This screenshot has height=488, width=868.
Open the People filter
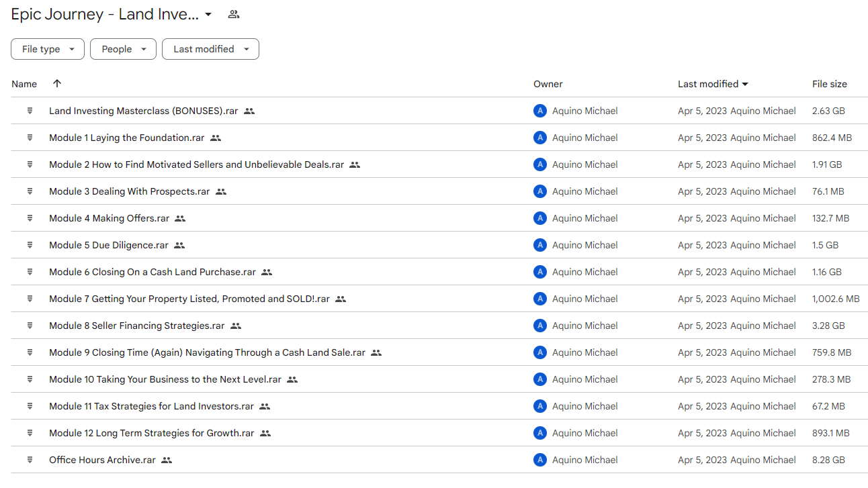point(123,49)
